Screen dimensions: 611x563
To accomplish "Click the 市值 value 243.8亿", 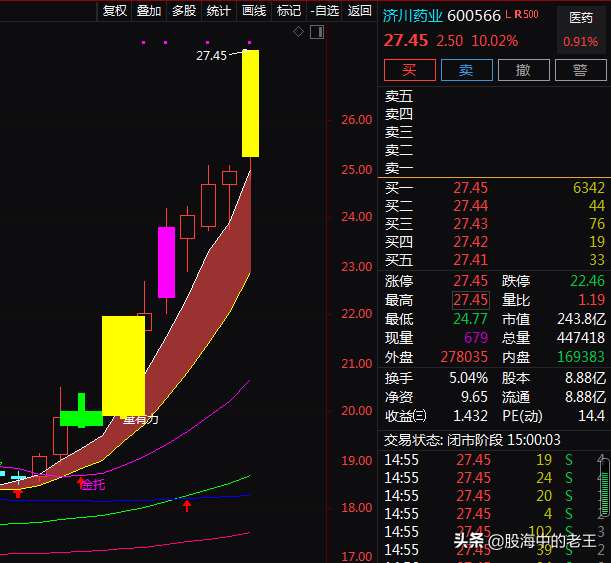I will point(581,319).
